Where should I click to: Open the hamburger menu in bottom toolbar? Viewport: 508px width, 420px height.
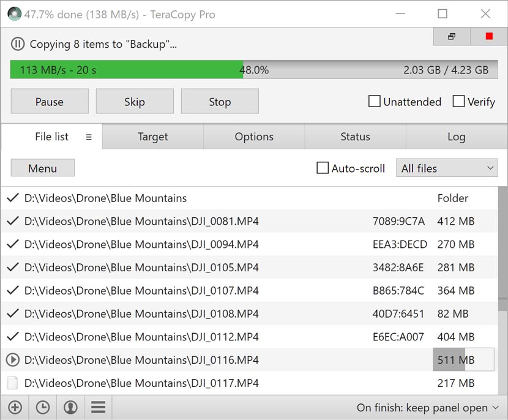point(98,407)
